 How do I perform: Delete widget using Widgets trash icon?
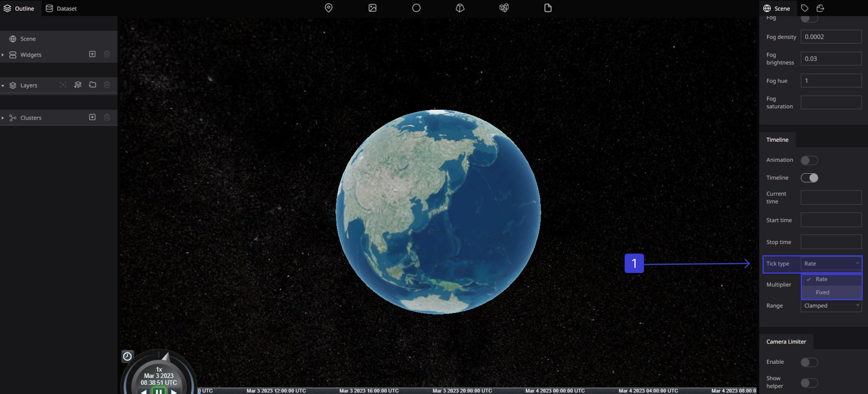107,54
